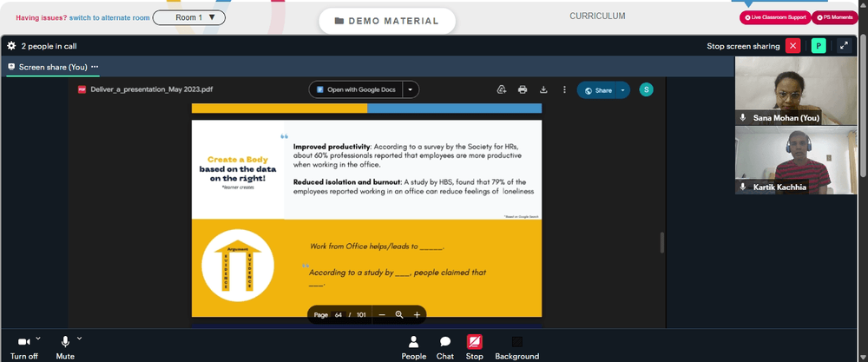
Task: Expand microphone options chevron
Action: [x=79, y=339]
